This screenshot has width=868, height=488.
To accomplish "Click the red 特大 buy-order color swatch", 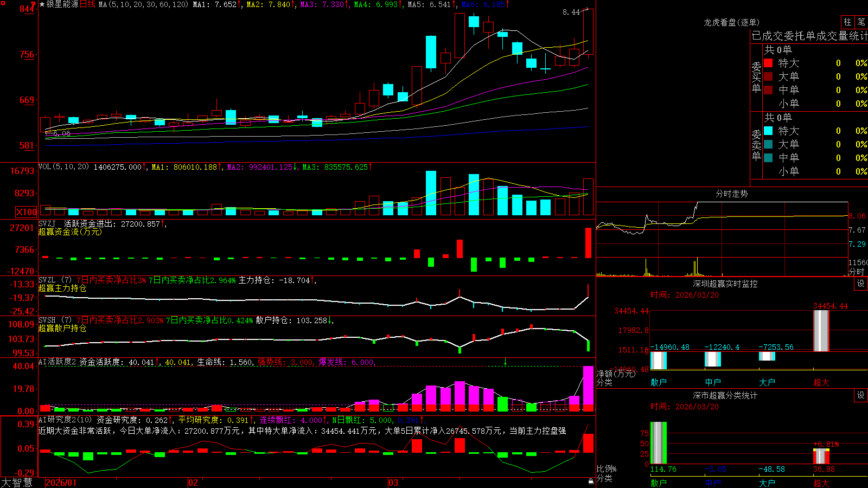I will click(768, 63).
